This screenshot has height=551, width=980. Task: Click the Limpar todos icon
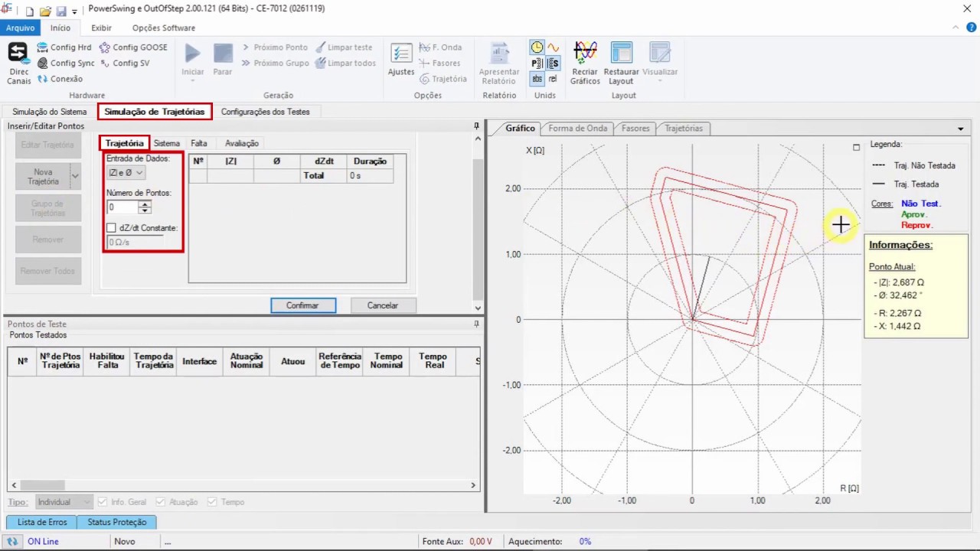click(320, 64)
